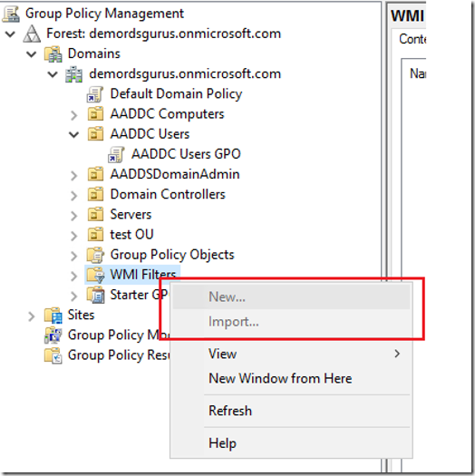Select the Forest: demordsgurus.onmicrosoft.com label
475x476 pixels.
tap(163, 34)
